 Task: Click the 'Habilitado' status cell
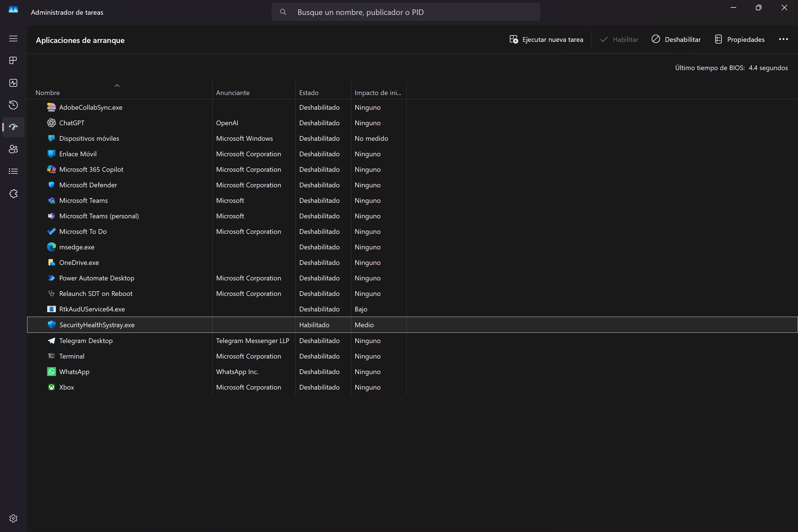tap(314, 325)
